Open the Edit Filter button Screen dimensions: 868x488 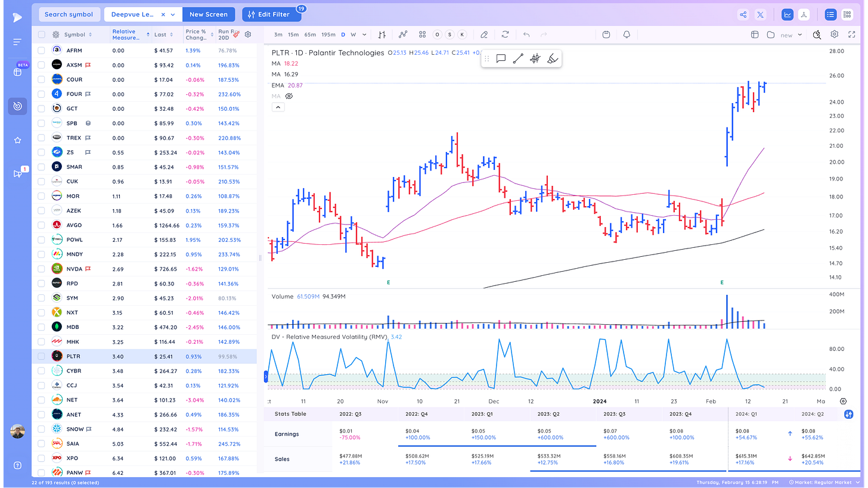tap(271, 15)
